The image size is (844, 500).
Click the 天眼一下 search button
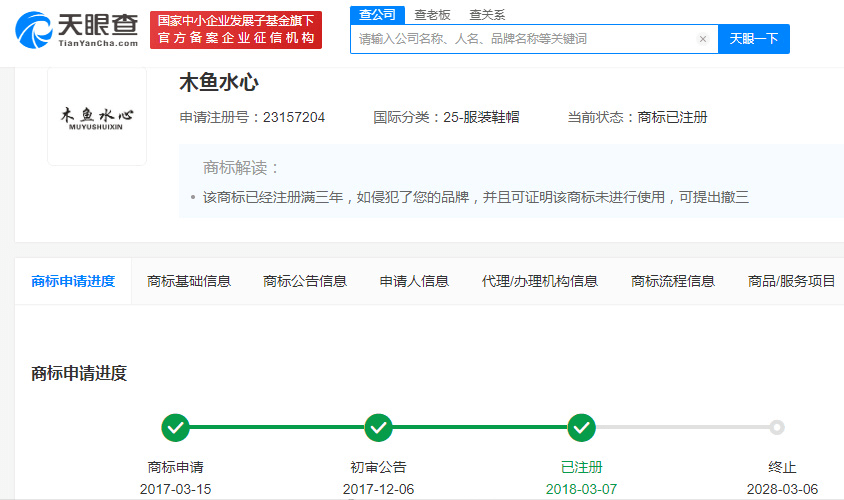coord(754,39)
